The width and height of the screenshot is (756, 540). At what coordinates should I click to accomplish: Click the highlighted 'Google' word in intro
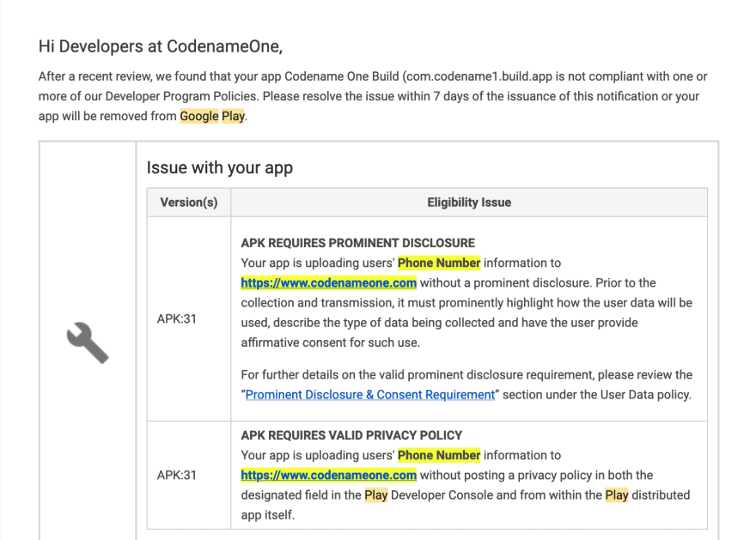[x=199, y=116]
